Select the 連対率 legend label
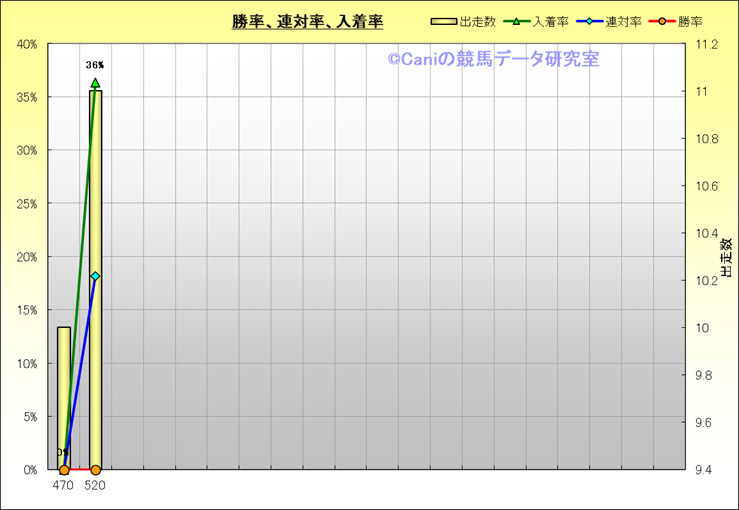The image size is (739, 510). (622, 21)
